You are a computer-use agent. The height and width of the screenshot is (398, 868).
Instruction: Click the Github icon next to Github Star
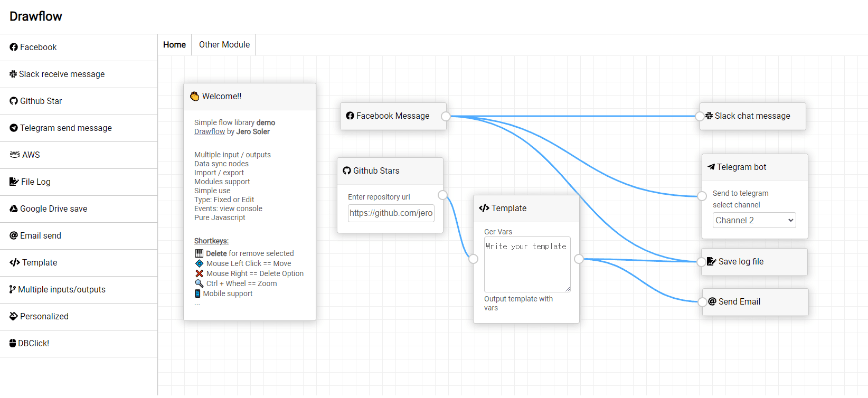(14, 101)
